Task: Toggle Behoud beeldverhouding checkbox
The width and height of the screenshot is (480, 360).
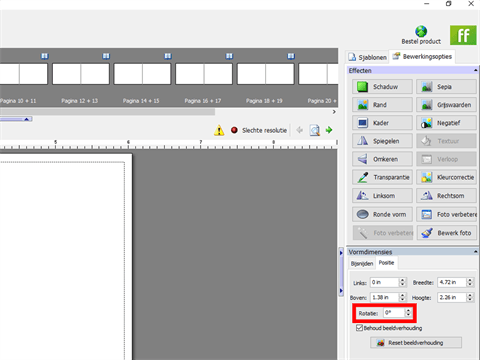Action: tap(359, 328)
